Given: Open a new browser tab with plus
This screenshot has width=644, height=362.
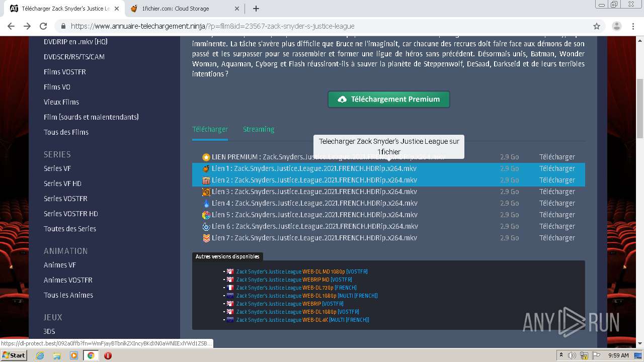Looking at the screenshot, I should point(256,9).
